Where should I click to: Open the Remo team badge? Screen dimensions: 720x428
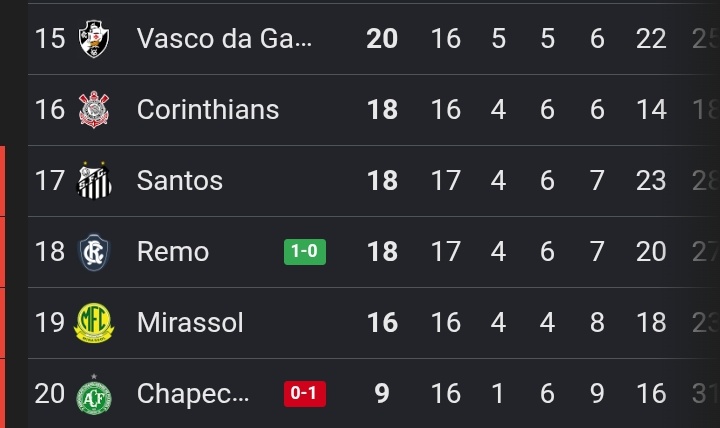coord(94,252)
